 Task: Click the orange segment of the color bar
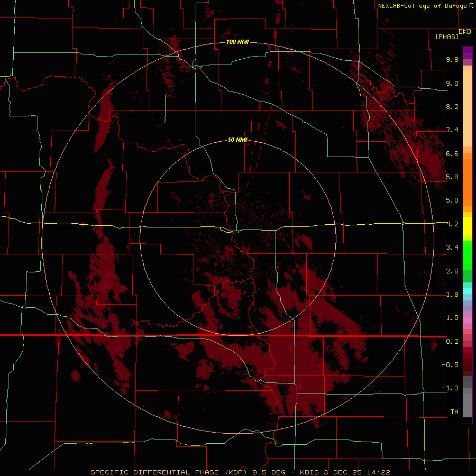(467, 182)
